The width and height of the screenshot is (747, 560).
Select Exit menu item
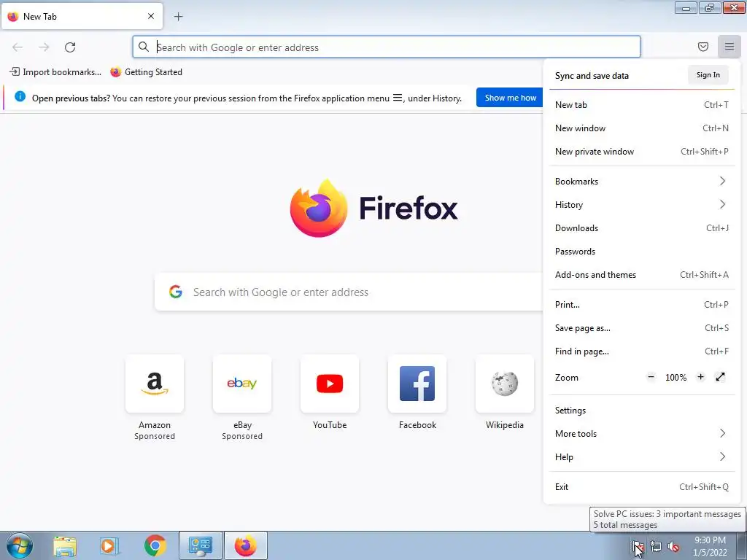(x=641, y=486)
